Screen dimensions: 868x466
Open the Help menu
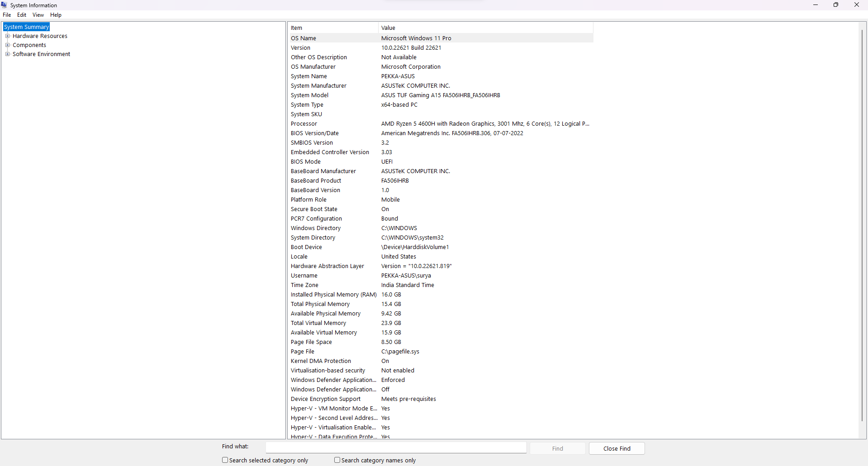point(56,15)
